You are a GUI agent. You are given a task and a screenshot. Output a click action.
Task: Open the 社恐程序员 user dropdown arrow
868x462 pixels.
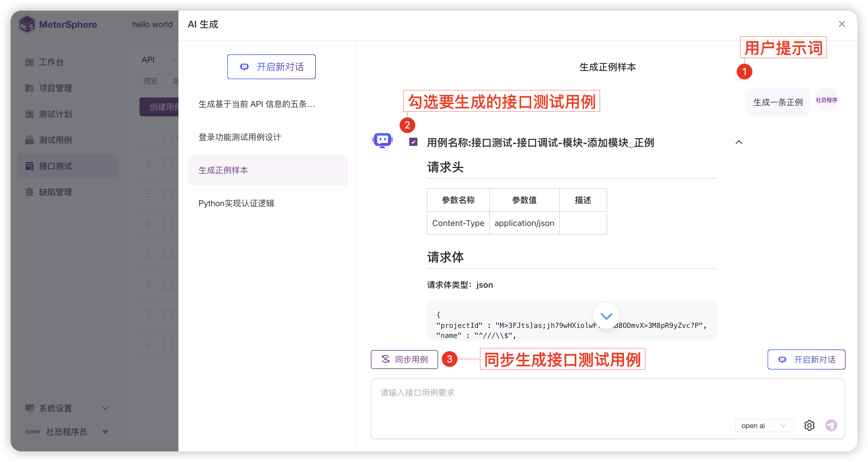(105, 432)
